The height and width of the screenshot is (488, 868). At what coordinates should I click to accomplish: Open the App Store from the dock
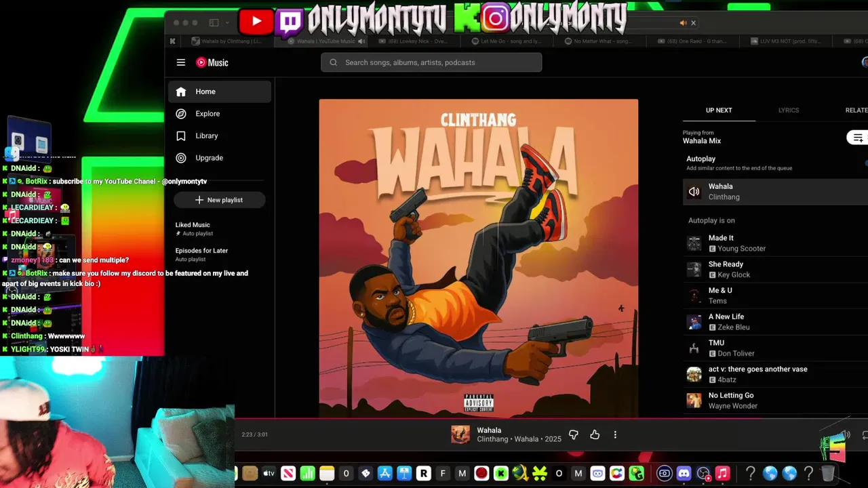tap(384, 473)
